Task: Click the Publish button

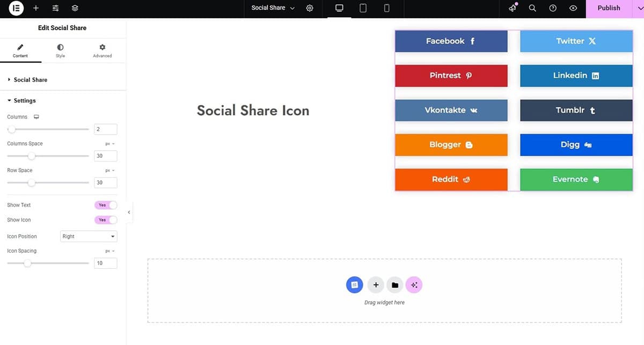Action: click(x=609, y=8)
